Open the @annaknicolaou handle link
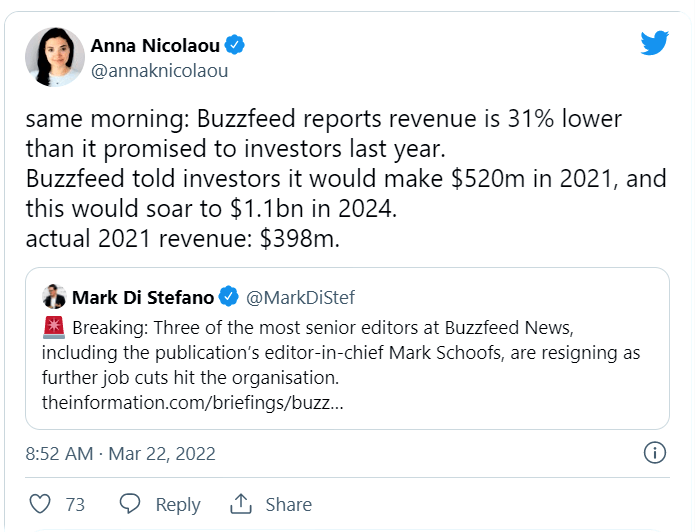 pos(160,71)
